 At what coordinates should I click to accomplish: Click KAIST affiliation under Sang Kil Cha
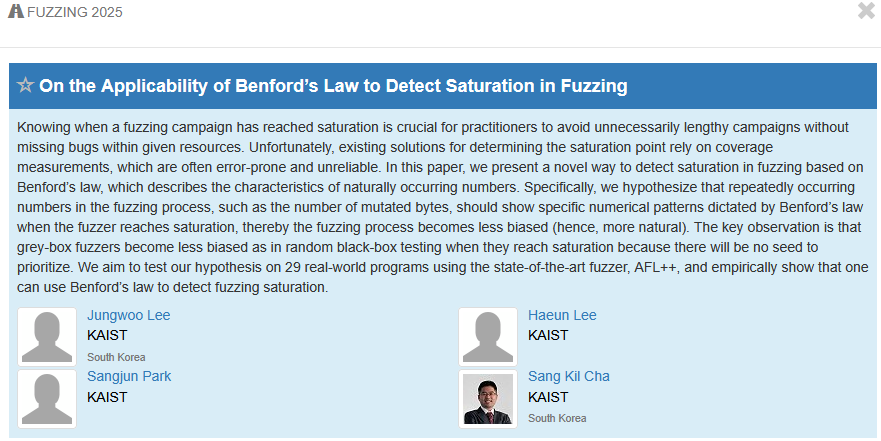point(548,396)
